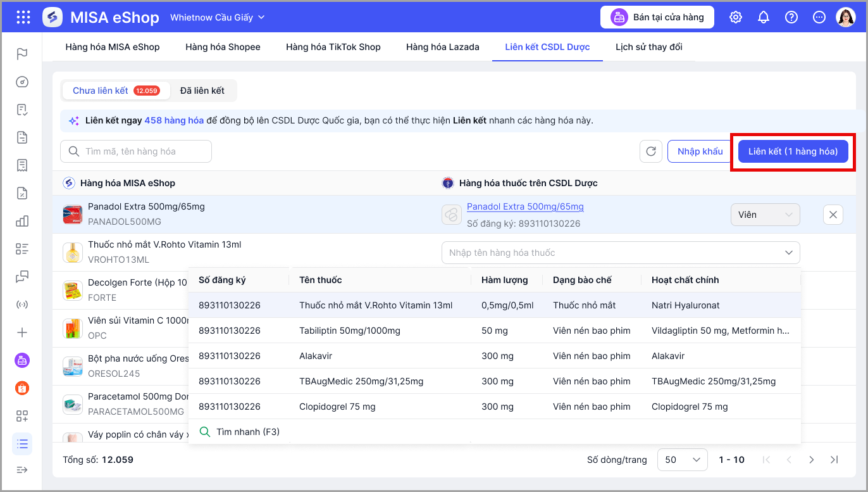Open the app launcher grid icon
This screenshot has height=492, width=868.
pos(23,17)
